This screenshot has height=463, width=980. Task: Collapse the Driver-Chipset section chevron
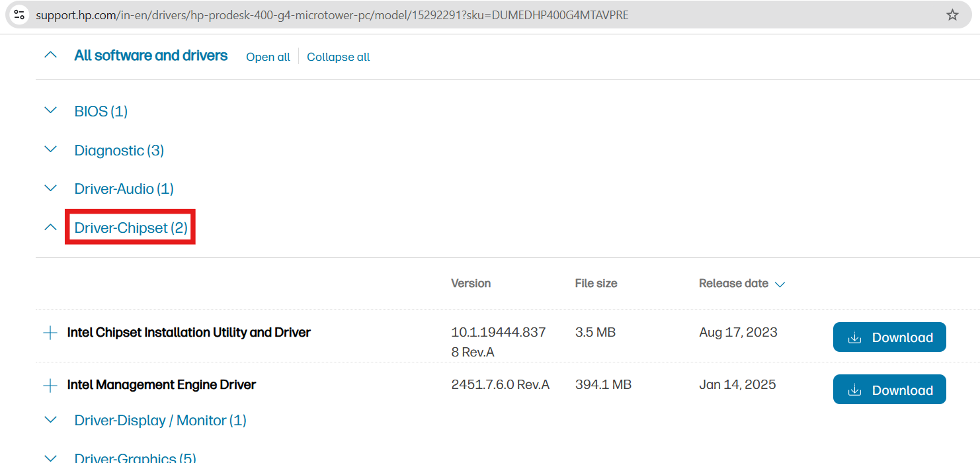51,226
